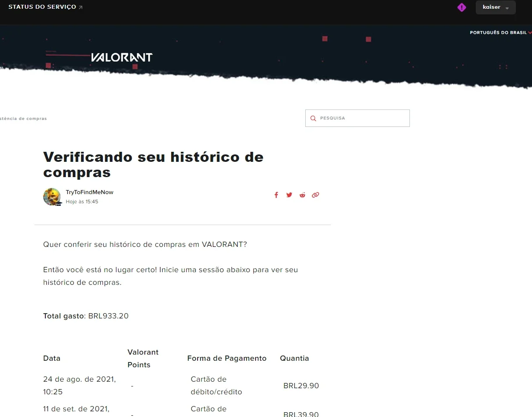
Task: Click the magnifier search icon
Action: [x=313, y=118]
